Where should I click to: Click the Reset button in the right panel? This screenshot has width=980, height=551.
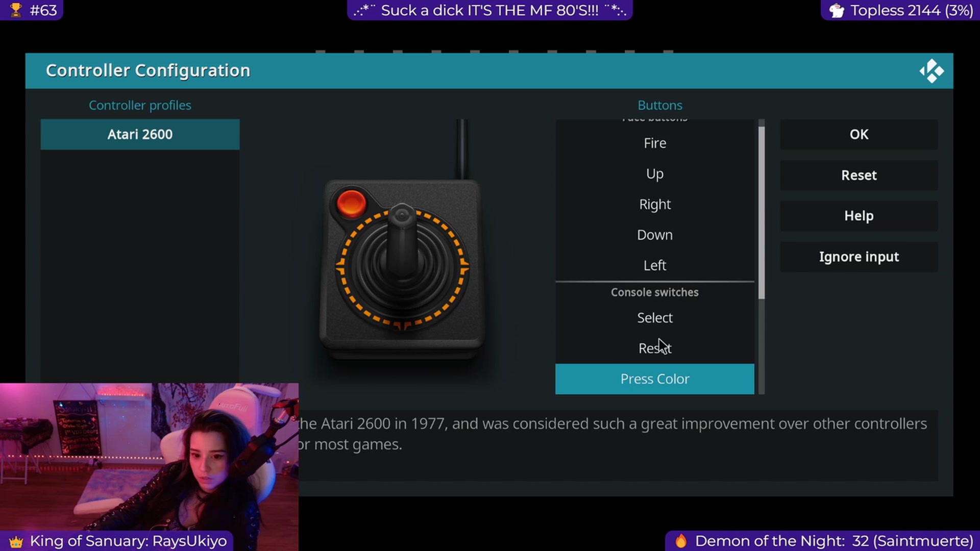859,175
